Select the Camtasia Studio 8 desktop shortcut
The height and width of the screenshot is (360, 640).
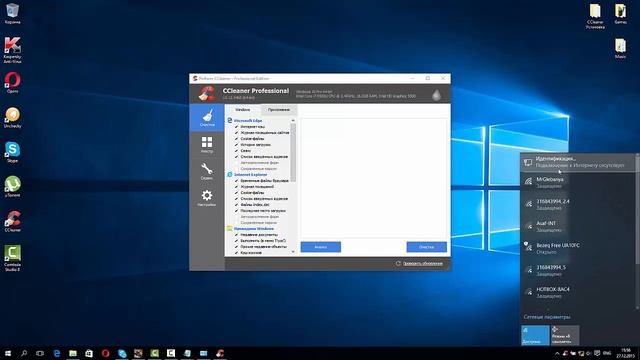(12, 258)
